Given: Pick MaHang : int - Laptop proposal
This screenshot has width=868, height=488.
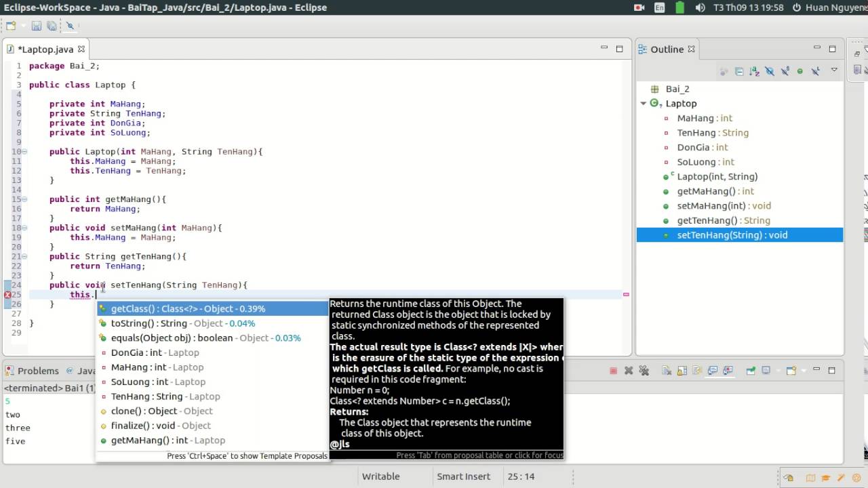Looking at the screenshot, I should [x=212, y=367].
